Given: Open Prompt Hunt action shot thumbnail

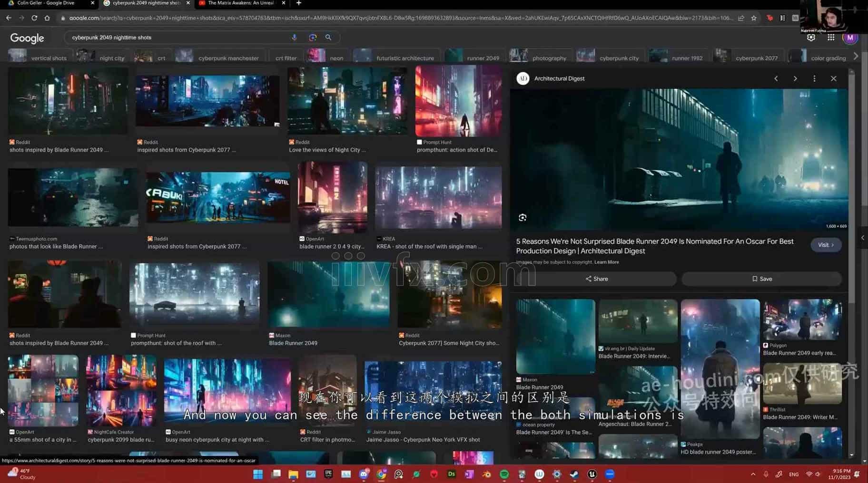Looking at the screenshot, I should [x=458, y=101].
